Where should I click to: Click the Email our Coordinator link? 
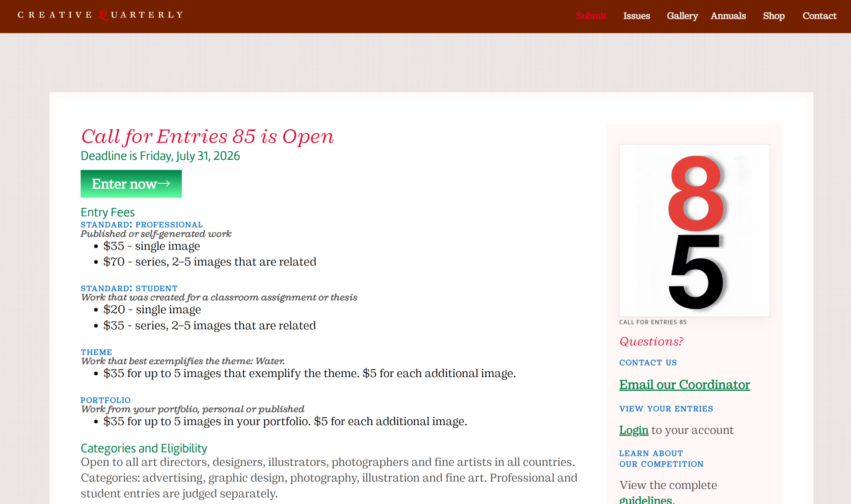click(x=684, y=384)
